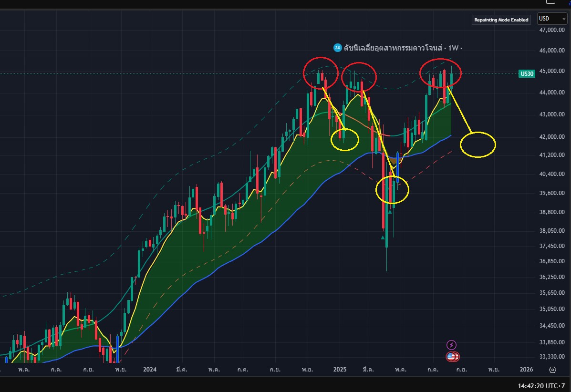Click the 2025 label on time axis
The image size is (571, 392).
coord(340,370)
